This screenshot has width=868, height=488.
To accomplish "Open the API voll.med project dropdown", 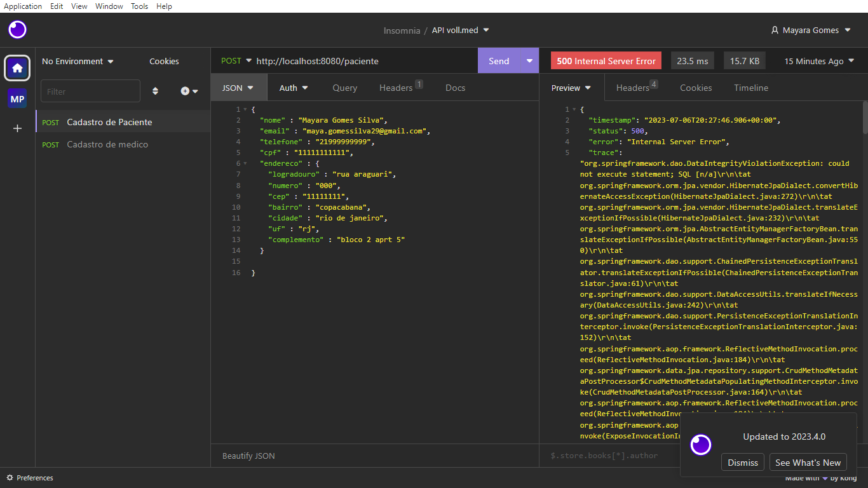I will click(x=461, y=30).
